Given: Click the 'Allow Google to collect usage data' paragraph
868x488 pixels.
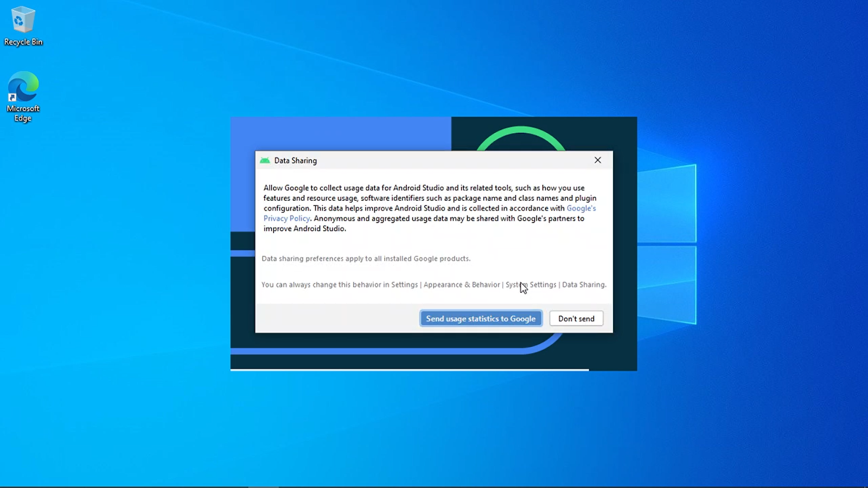Looking at the screenshot, I should pyautogui.click(x=430, y=208).
